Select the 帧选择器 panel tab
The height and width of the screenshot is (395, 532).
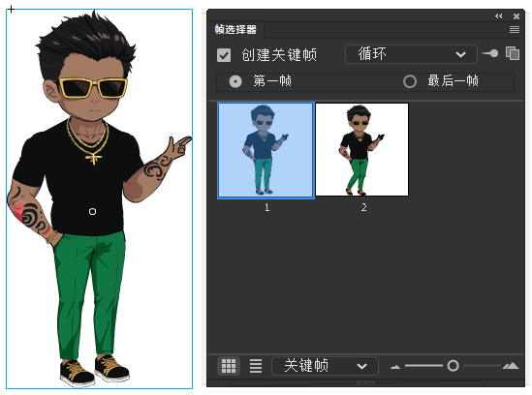pos(235,30)
